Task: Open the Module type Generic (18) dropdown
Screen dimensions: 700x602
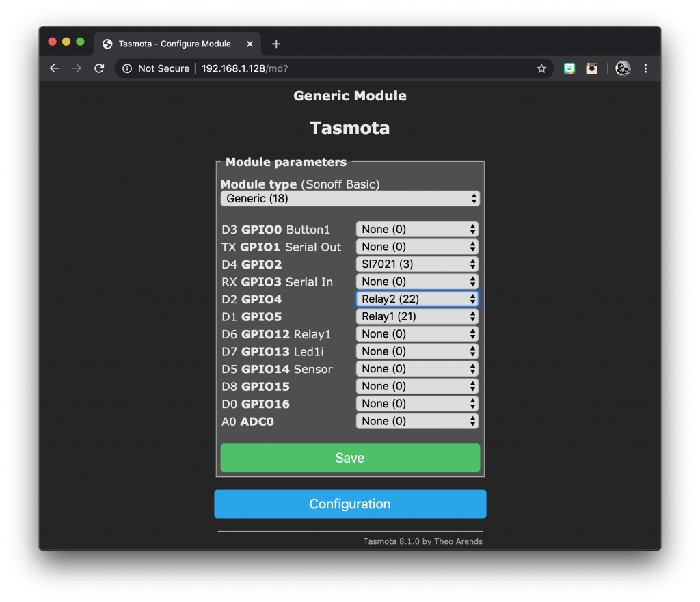Action: 350,199
